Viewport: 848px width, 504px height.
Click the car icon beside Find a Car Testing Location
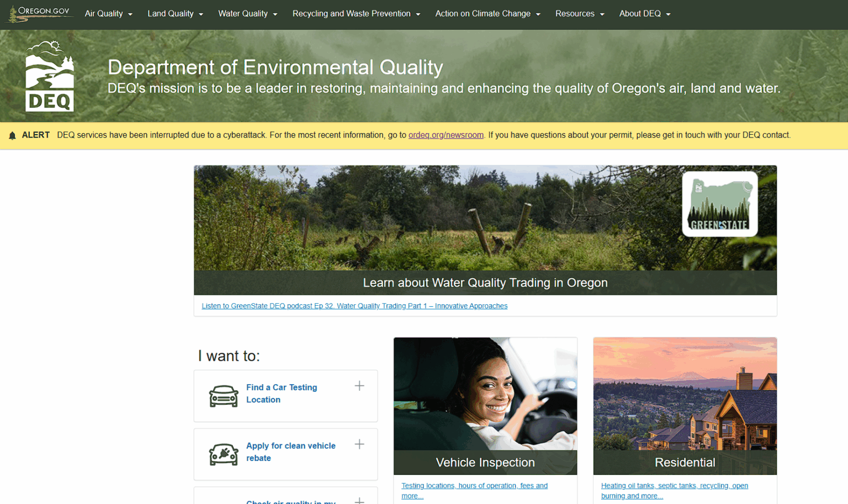(224, 396)
